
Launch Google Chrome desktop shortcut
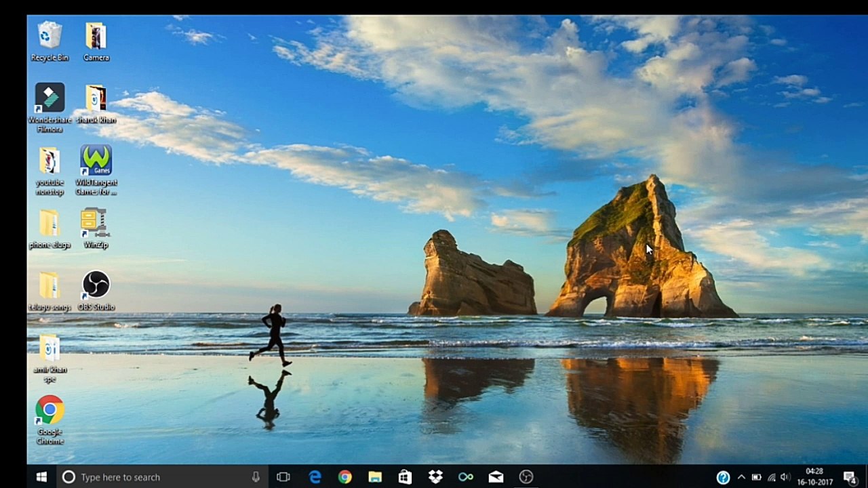tap(50, 421)
